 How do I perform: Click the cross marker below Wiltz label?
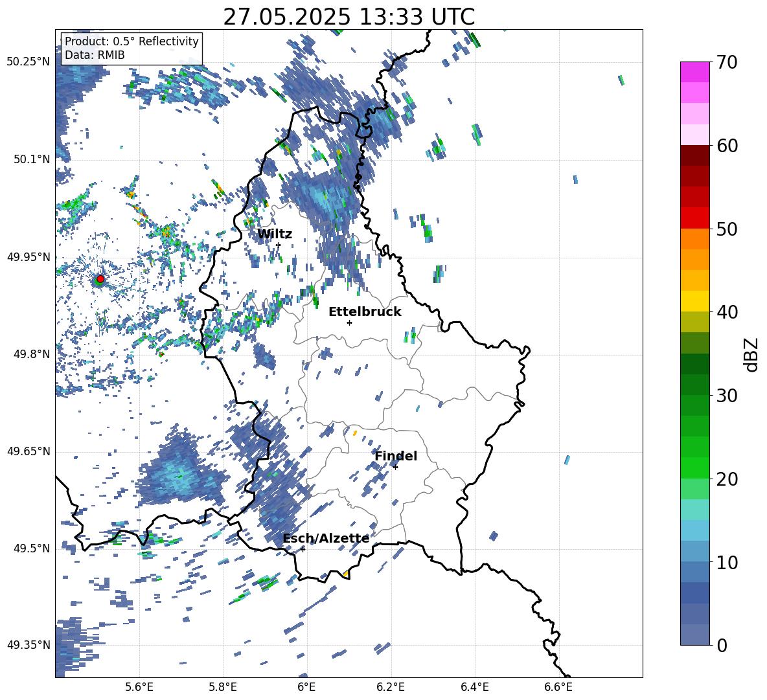(x=279, y=245)
